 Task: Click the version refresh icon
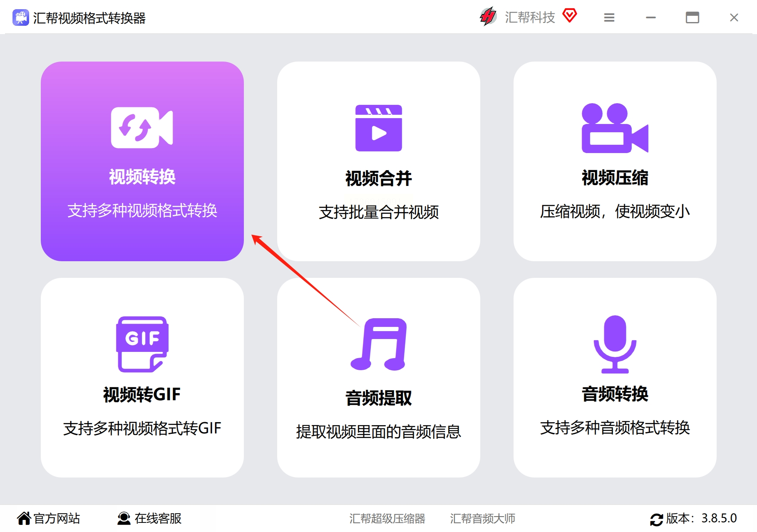pyautogui.click(x=656, y=518)
